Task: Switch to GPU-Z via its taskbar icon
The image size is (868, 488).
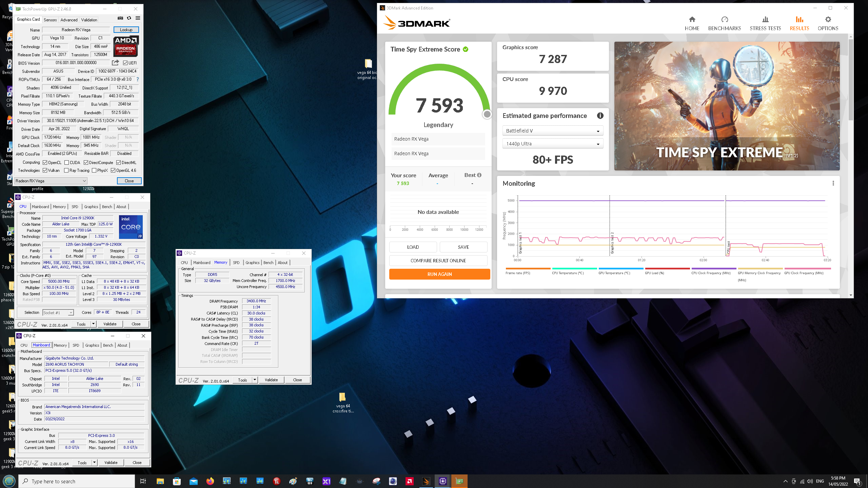Action: coord(459,481)
